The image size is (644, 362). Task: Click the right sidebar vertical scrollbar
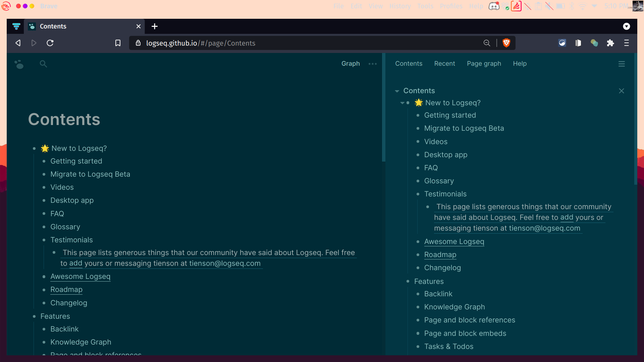coord(635,119)
